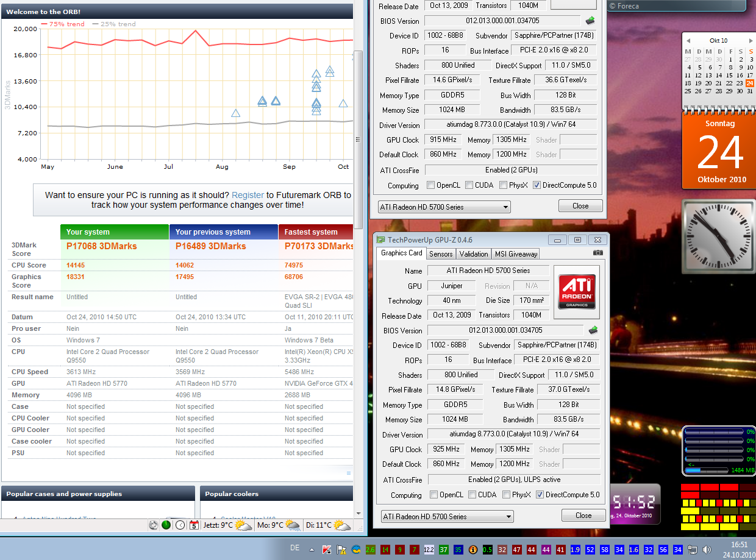Click the ATI Radeon Graphics logo

click(x=577, y=291)
